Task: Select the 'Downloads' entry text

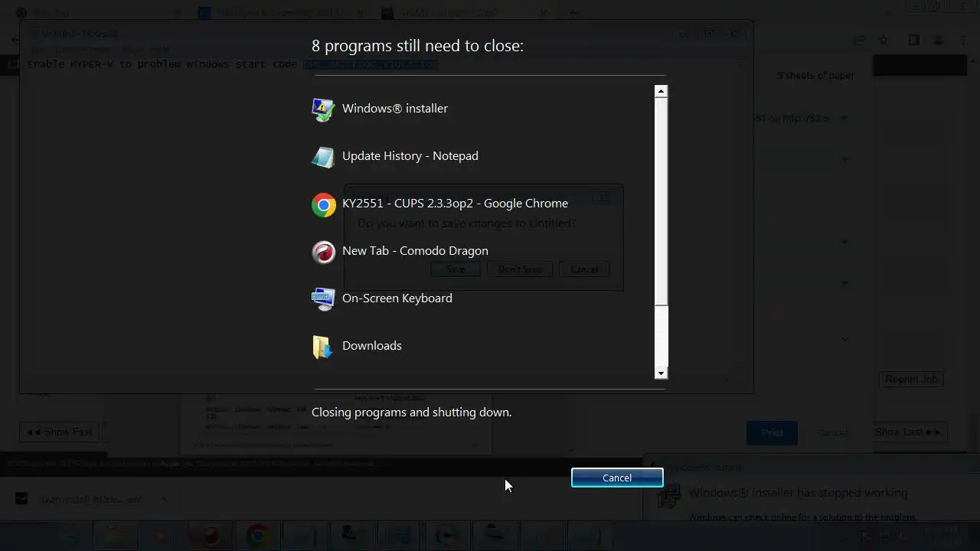Action: tap(372, 346)
